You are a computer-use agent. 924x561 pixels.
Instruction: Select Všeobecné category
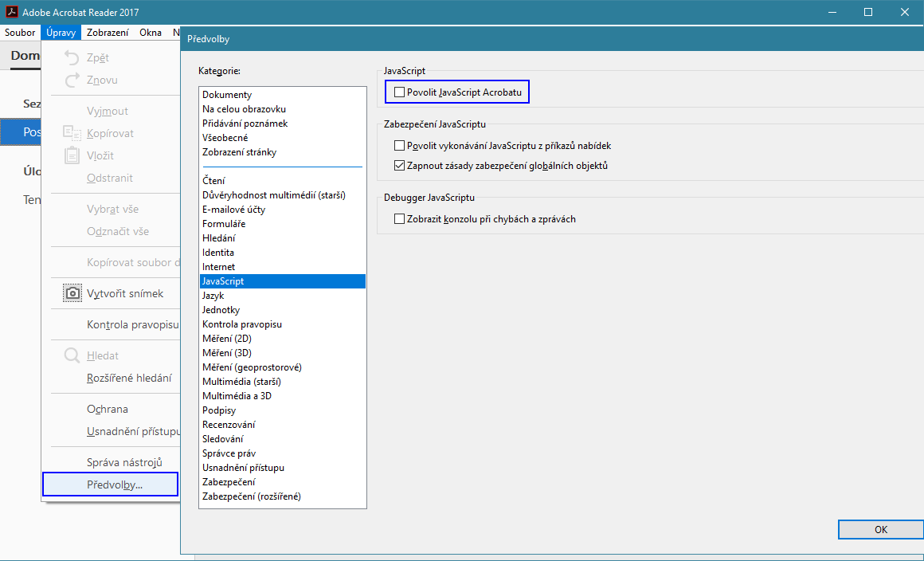click(282, 138)
